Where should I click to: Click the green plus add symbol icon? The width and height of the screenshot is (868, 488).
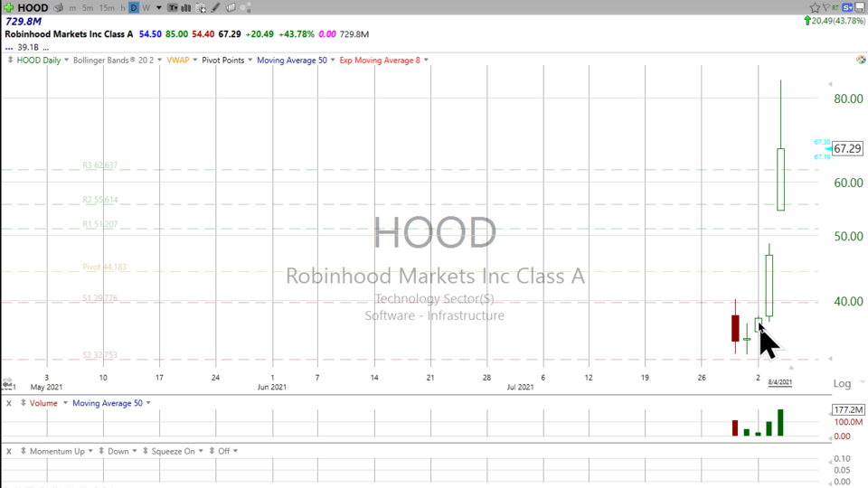(x=8, y=7)
